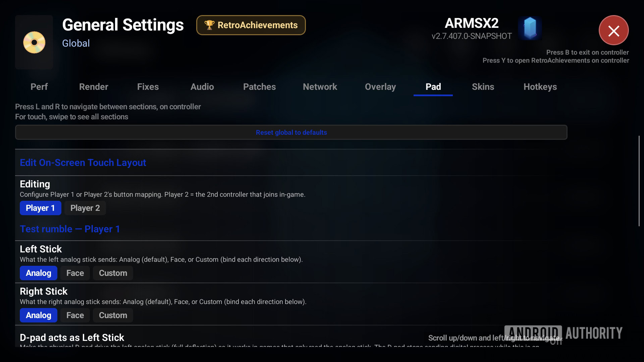Set Left Stick to Custom

(x=113, y=273)
